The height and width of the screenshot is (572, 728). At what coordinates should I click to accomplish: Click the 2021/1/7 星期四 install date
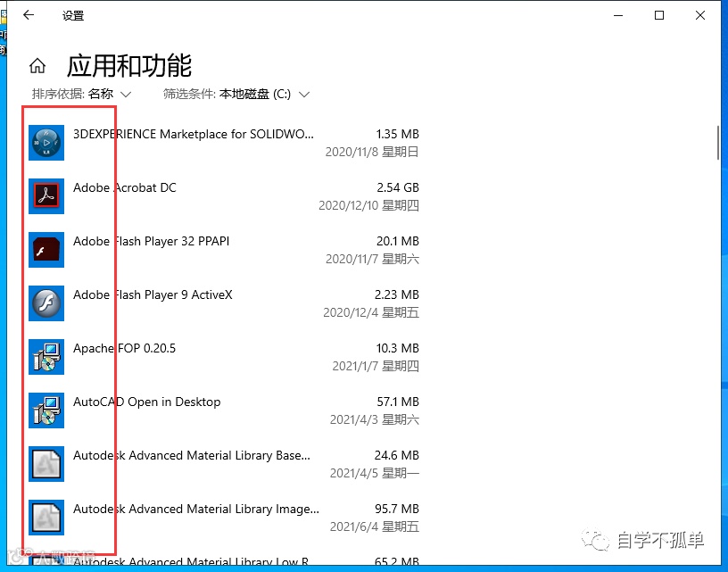click(376, 367)
